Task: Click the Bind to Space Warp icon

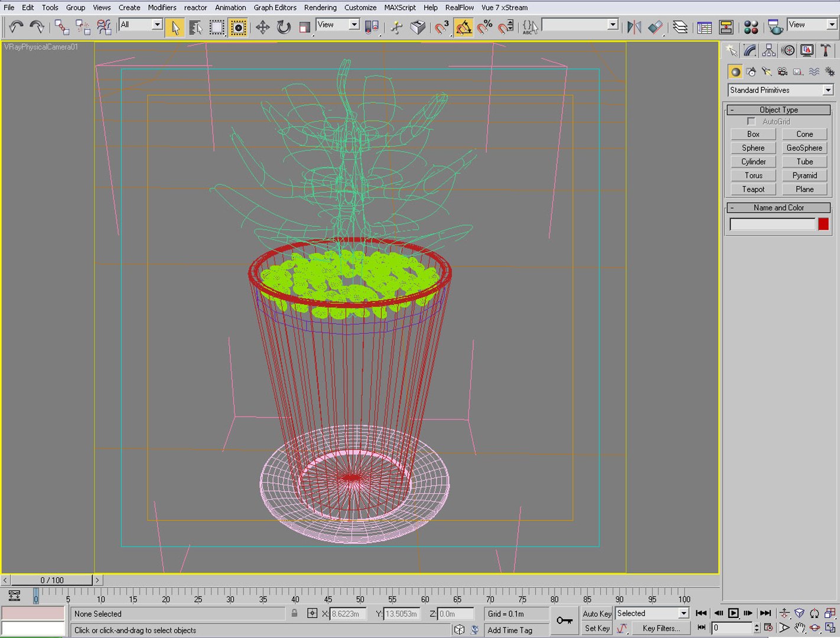Action: click(104, 27)
